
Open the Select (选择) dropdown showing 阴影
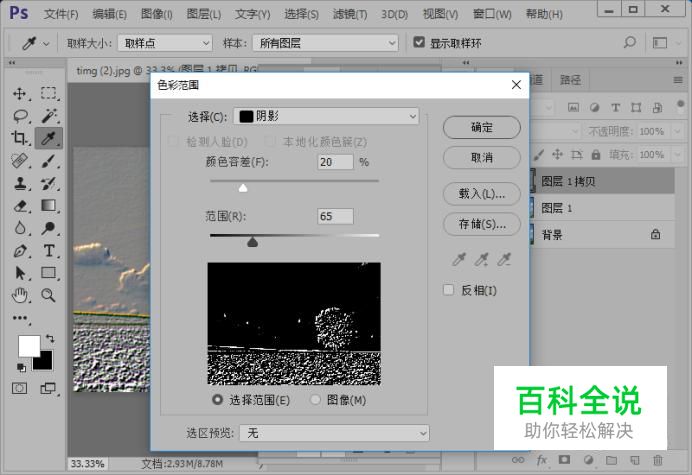click(x=326, y=117)
